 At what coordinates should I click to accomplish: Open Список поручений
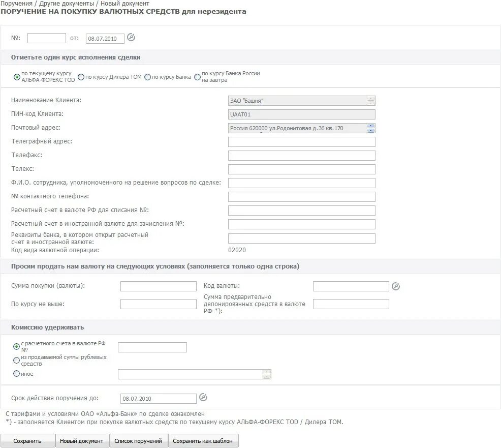[x=139, y=441]
